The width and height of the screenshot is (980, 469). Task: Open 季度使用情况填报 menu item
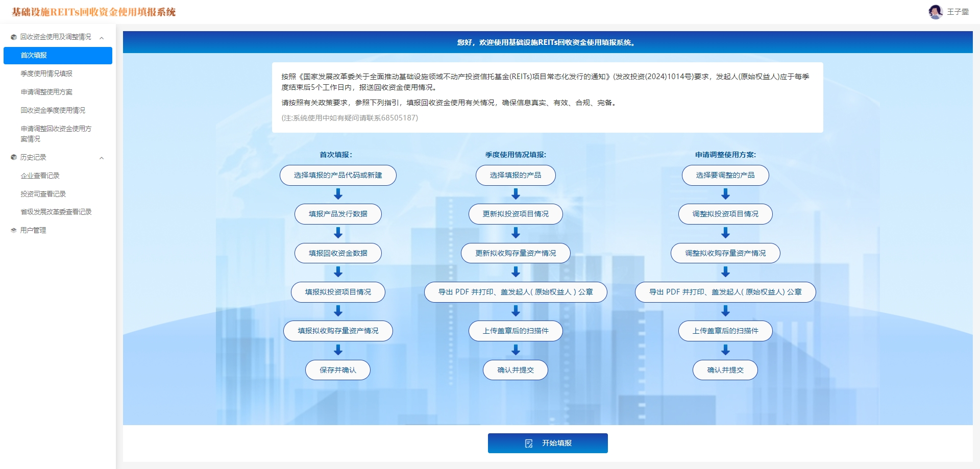pos(46,73)
